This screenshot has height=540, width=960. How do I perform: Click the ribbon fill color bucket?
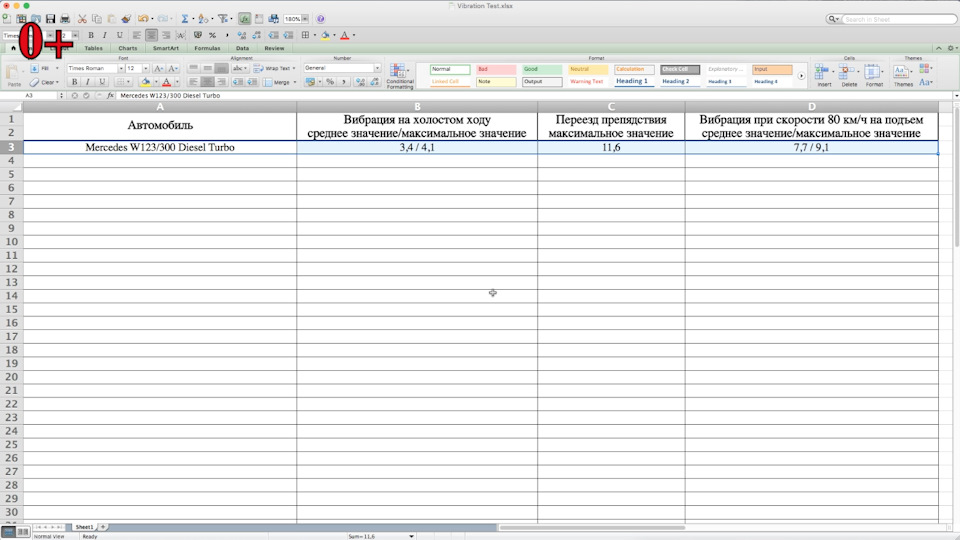(x=145, y=81)
